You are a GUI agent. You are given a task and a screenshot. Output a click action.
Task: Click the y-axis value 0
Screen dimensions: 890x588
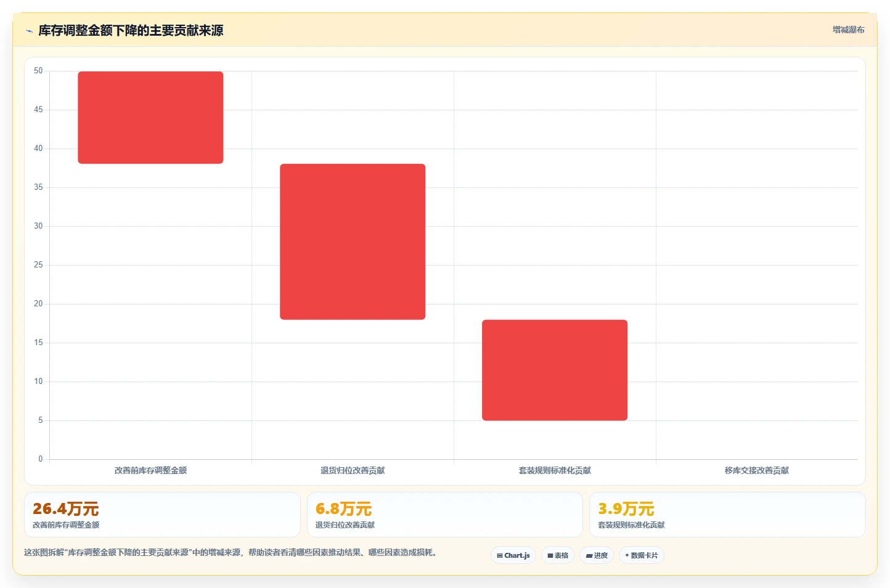point(41,459)
